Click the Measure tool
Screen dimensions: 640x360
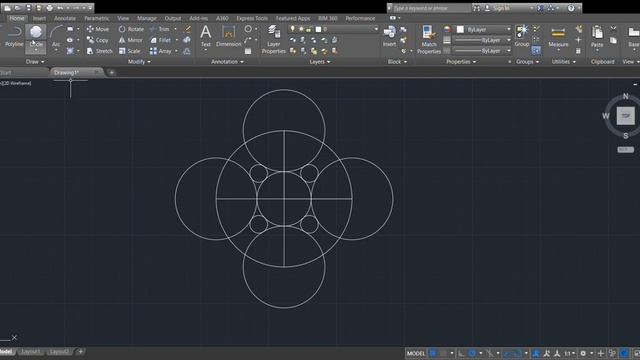pos(558,37)
